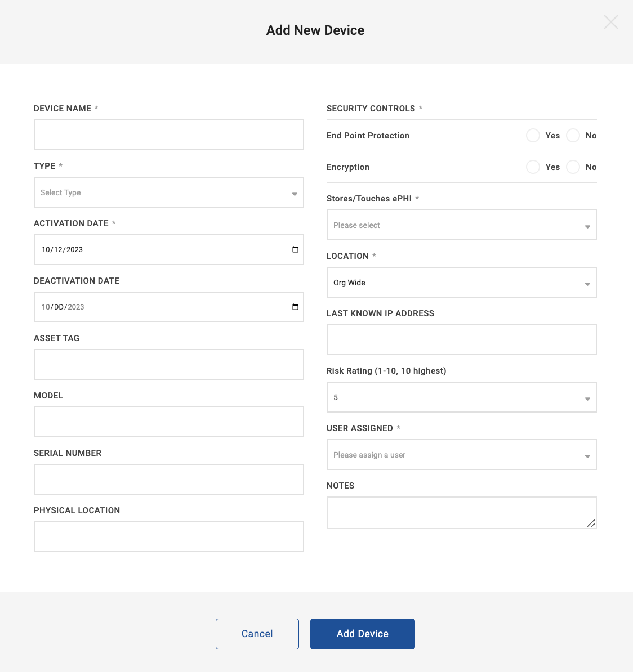Click the Risk Rating (1-10, 10 highest) label
This screenshot has width=633, height=672.
coord(386,371)
